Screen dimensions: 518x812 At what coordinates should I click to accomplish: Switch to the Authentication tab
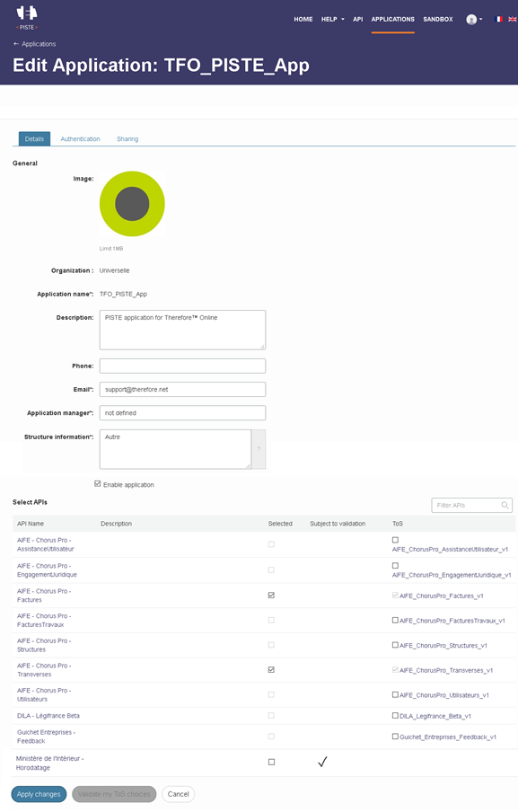coord(80,138)
